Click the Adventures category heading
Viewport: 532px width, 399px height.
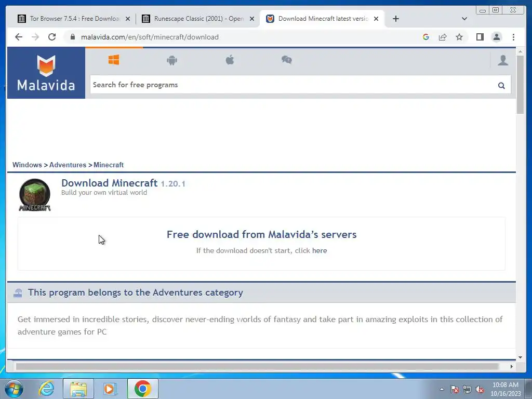136,292
